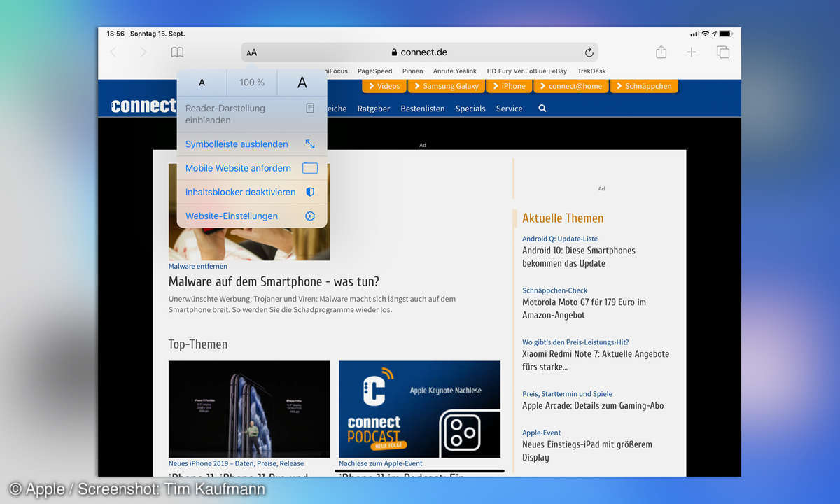Open the bookmarks book icon

pos(177,52)
